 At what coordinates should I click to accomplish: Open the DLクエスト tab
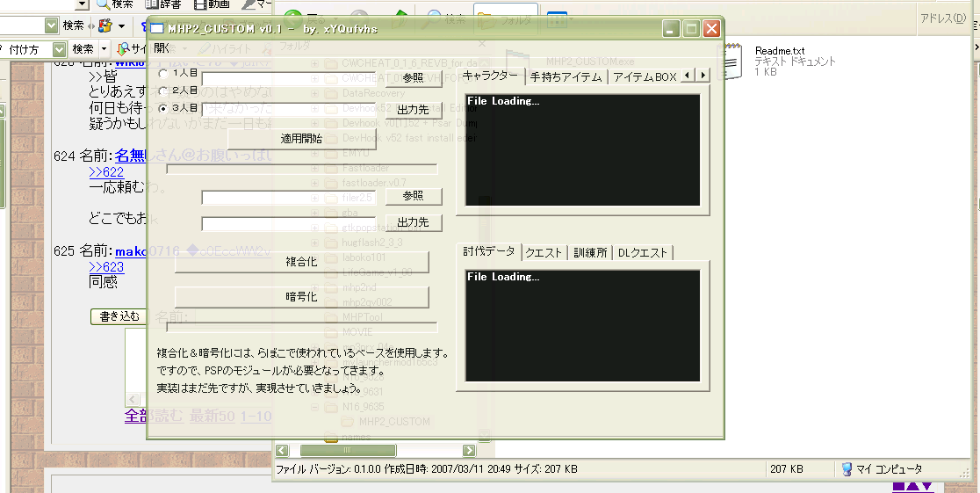643,253
